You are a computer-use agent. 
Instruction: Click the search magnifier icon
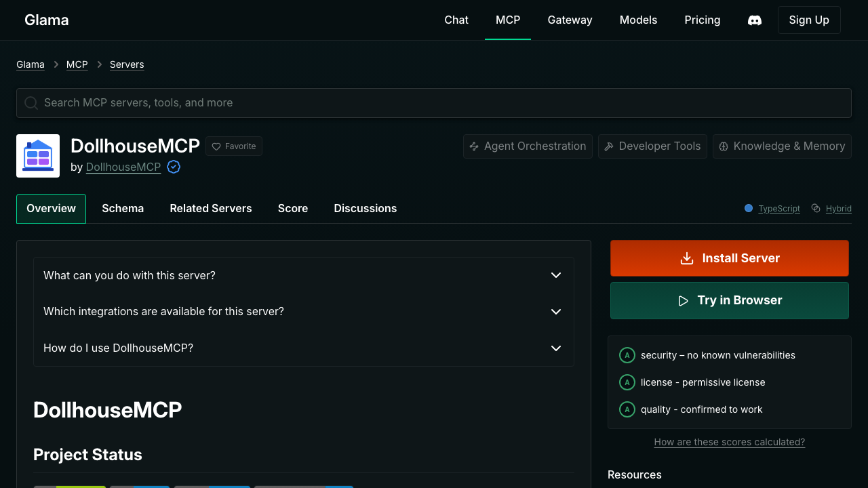click(x=31, y=102)
